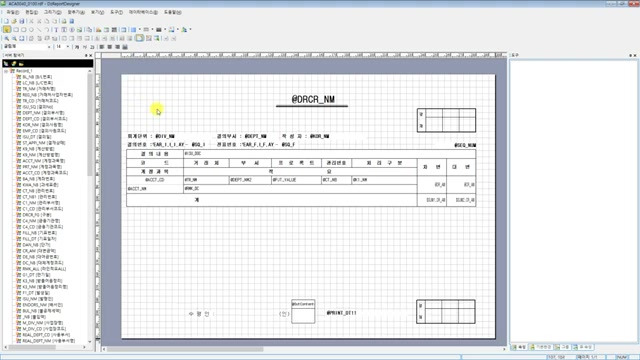Insert a chart object
640x360 pixels.
pyautogui.click(x=98, y=29)
